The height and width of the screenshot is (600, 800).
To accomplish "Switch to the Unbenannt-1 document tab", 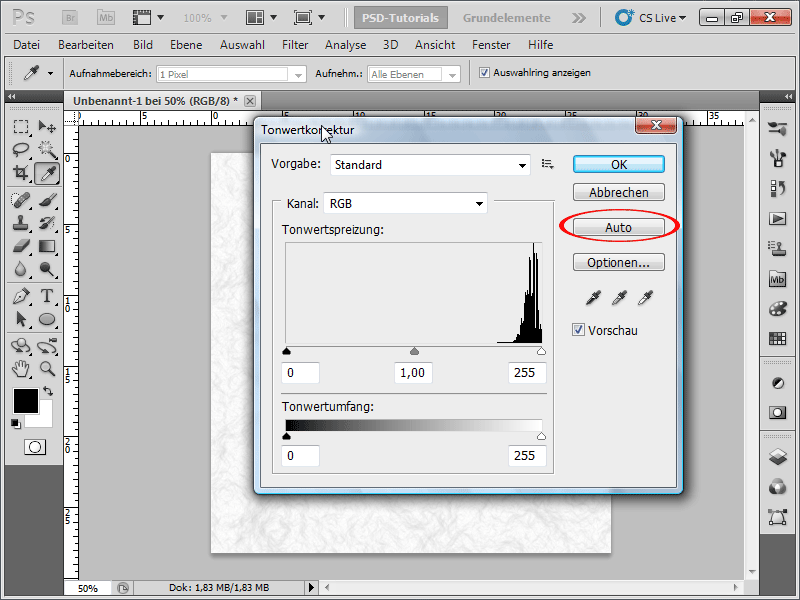I will [x=155, y=101].
